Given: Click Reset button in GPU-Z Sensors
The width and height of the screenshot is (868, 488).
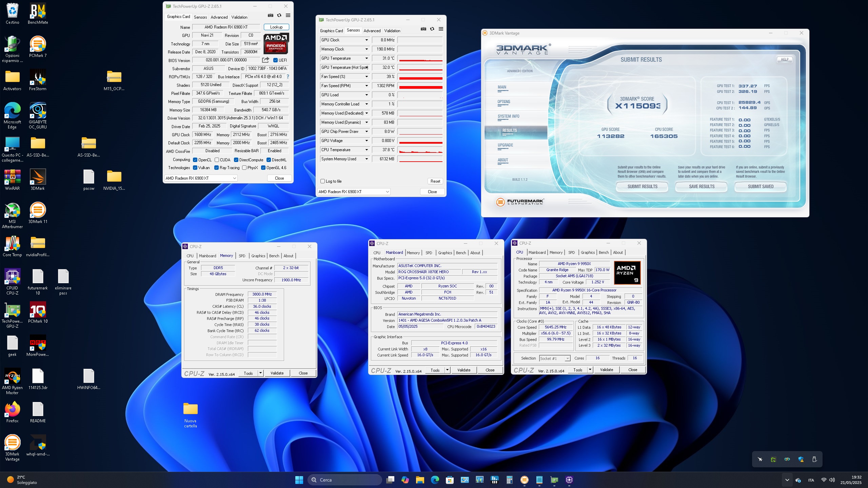Looking at the screenshot, I should coord(435,181).
